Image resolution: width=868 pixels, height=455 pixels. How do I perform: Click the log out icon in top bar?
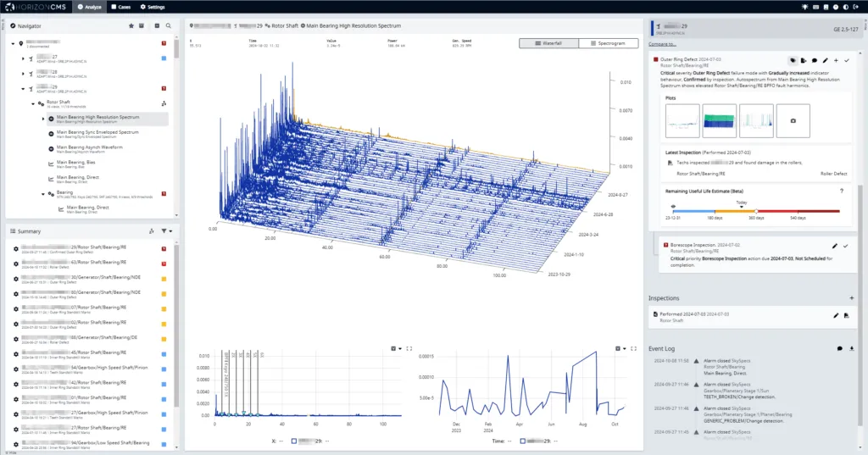pyautogui.click(x=859, y=6)
